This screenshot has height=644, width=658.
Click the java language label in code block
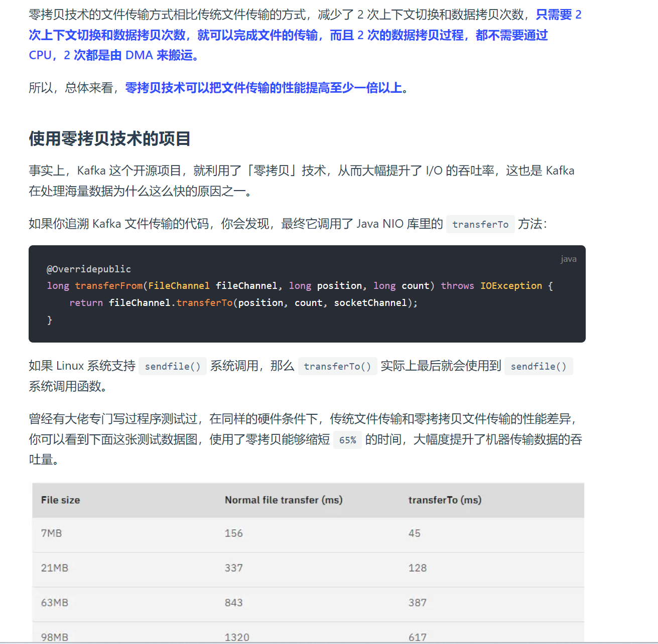569,259
